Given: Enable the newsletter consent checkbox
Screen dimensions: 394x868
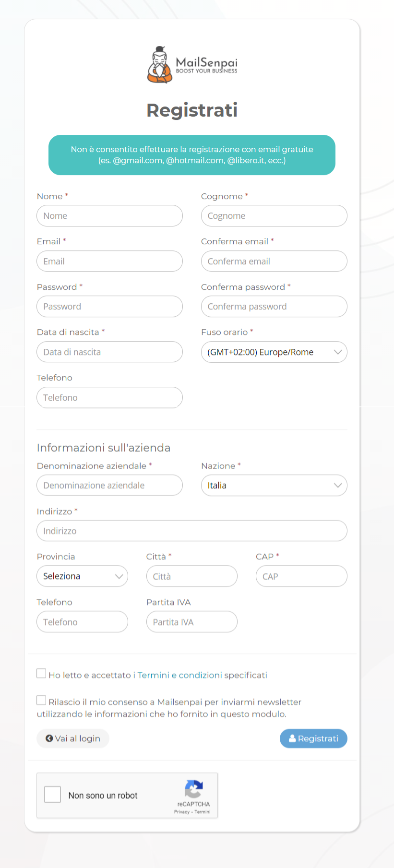Looking at the screenshot, I should 42,701.
